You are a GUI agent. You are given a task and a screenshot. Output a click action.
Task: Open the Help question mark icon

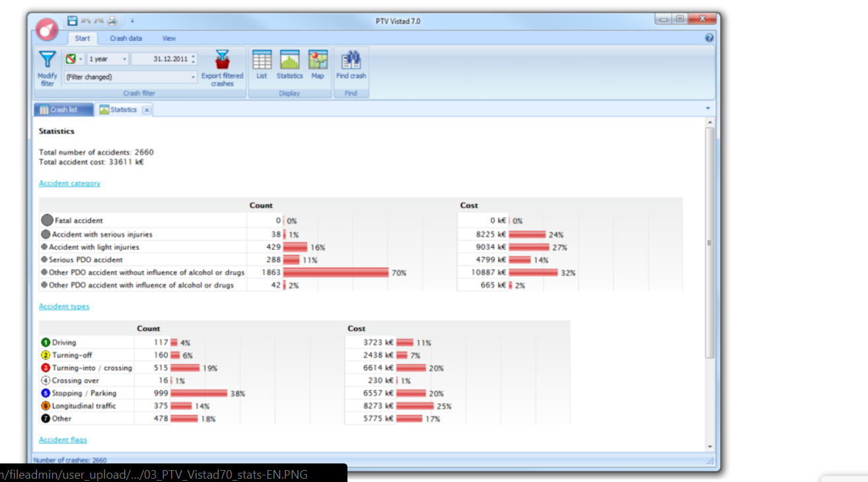pos(709,38)
